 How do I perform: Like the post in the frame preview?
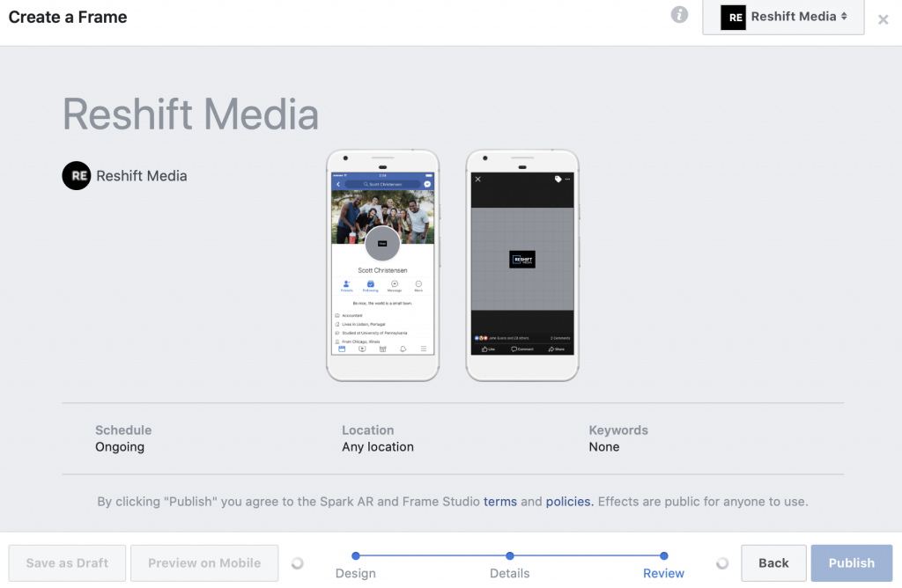[x=487, y=349]
